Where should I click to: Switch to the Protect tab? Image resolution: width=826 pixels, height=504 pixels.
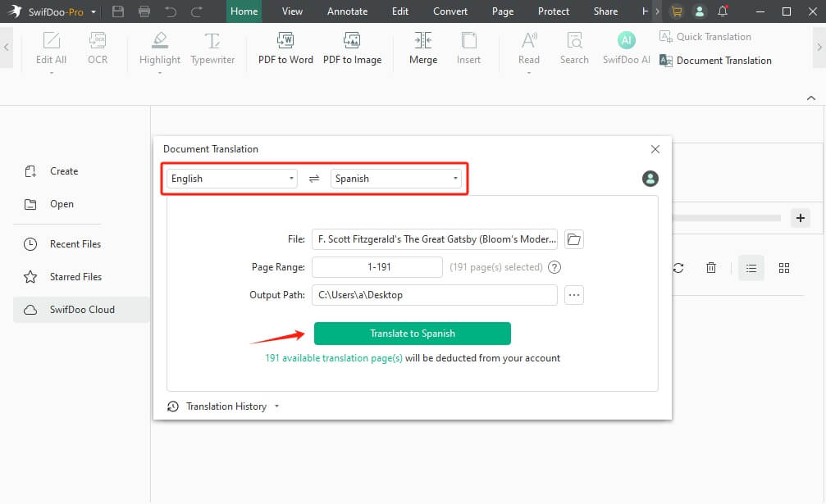tap(553, 11)
